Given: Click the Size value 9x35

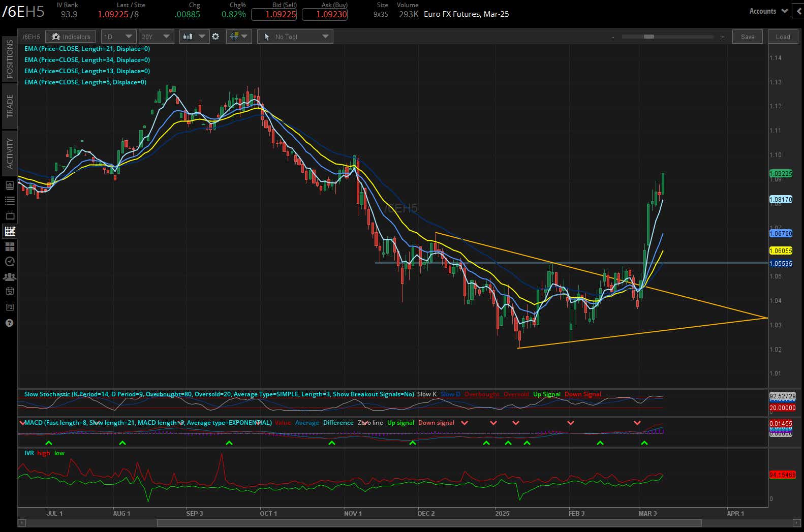Looking at the screenshot, I should coord(381,14).
